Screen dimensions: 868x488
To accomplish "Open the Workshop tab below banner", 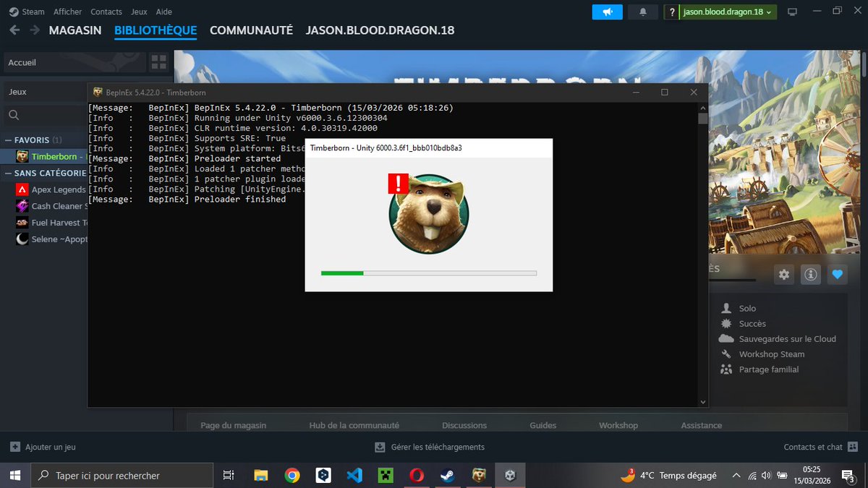I will click(x=618, y=426).
